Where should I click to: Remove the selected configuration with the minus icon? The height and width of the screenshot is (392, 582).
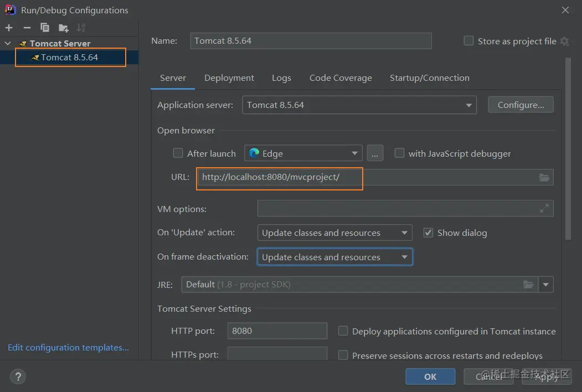pos(27,28)
